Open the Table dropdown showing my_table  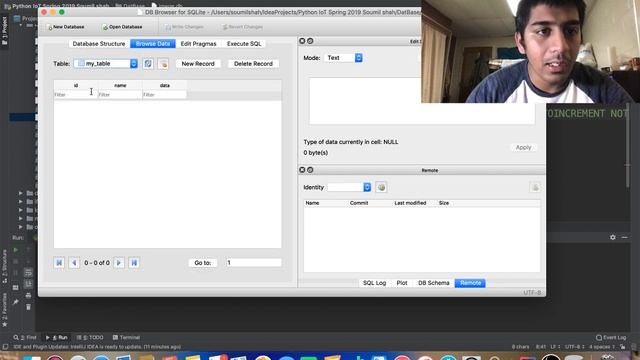click(x=106, y=64)
